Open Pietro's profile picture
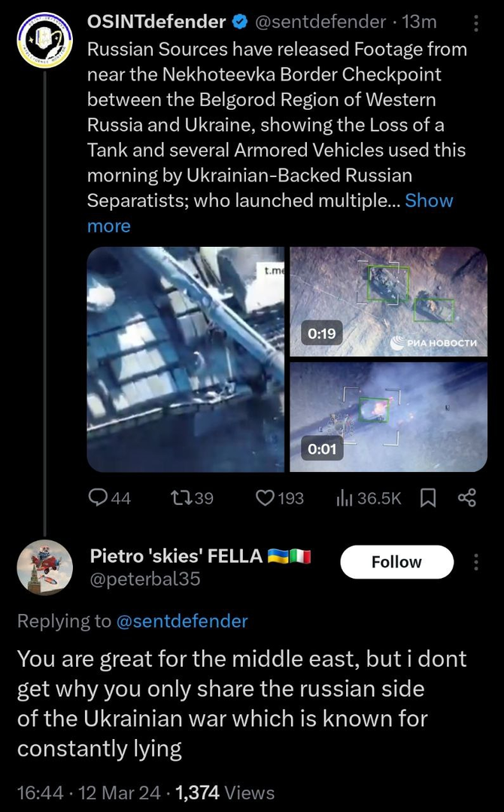 click(44, 567)
